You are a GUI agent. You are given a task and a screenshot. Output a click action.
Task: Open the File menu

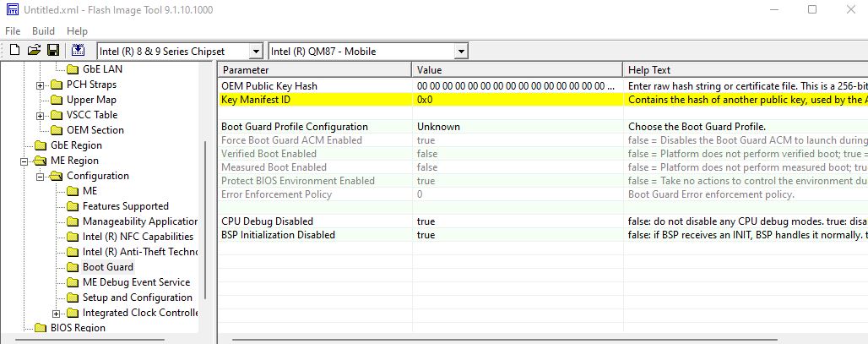coord(12,31)
